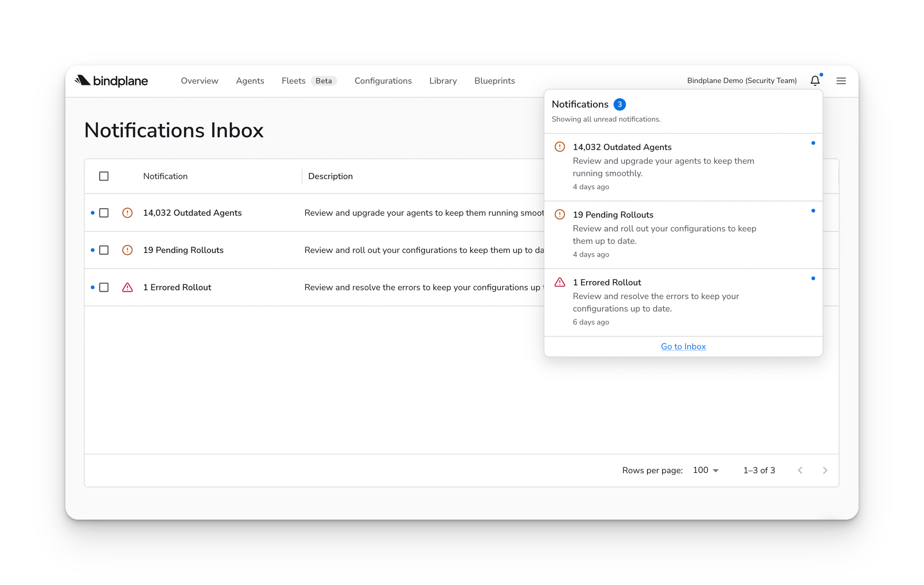
Task: Click warning icon beside Outdated Agents in popup
Action: 559,147
